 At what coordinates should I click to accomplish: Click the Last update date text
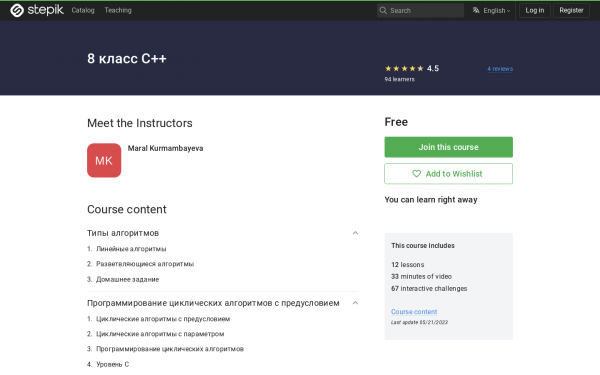[419, 322]
